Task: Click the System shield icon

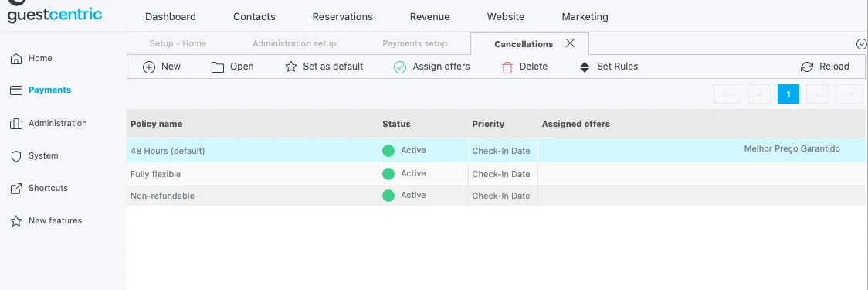Action: 17,156
